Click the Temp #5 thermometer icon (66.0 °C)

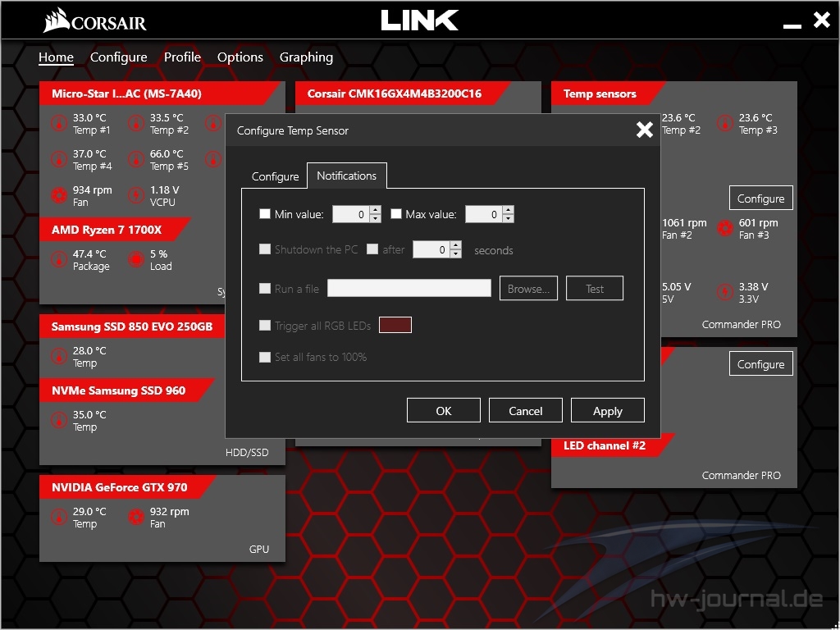pyautogui.click(x=136, y=159)
